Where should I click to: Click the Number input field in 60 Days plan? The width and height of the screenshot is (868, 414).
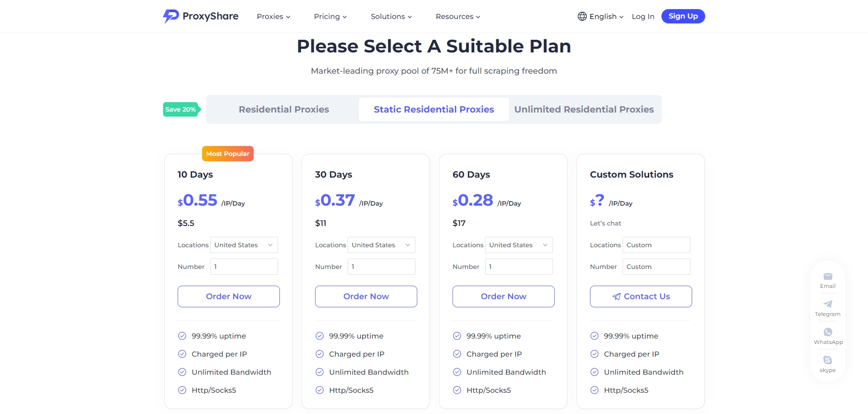pos(519,267)
